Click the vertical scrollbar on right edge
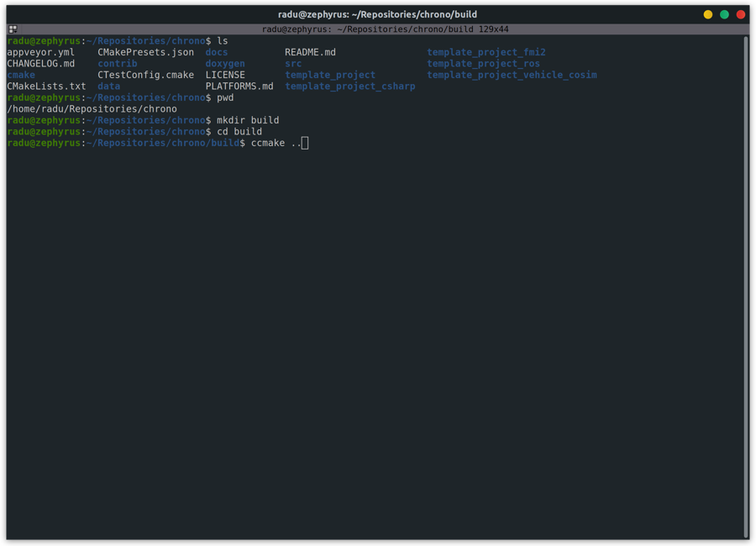The image size is (756, 546). (745, 286)
